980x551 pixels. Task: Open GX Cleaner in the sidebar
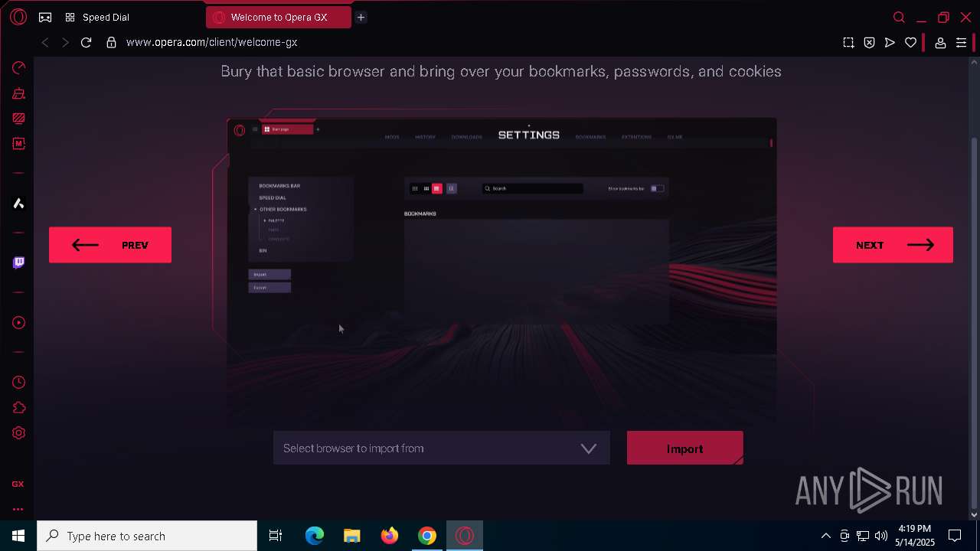tap(18, 93)
